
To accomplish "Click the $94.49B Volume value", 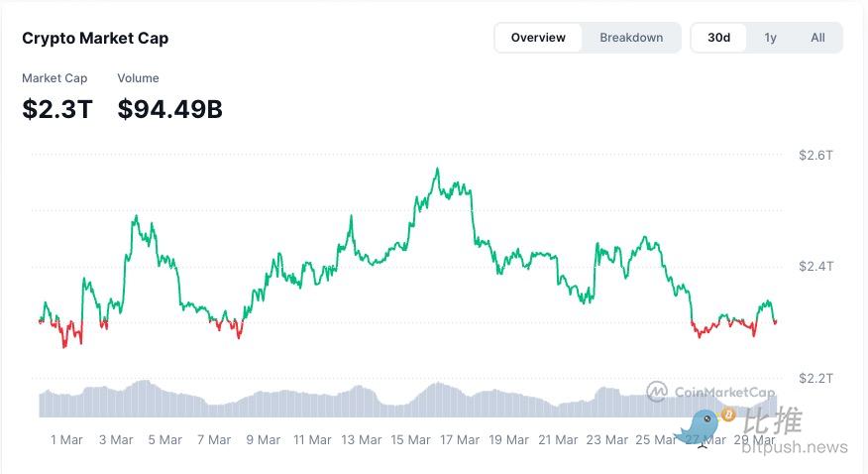I will tap(169, 109).
